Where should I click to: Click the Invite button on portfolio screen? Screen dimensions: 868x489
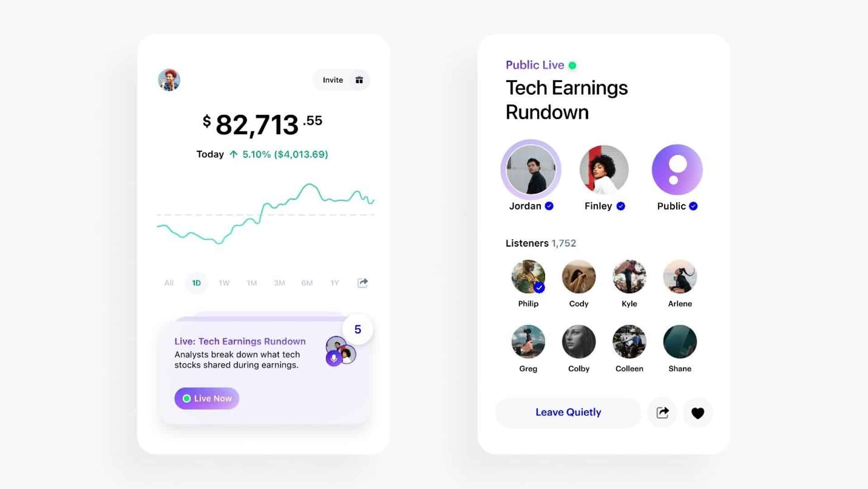point(333,79)
